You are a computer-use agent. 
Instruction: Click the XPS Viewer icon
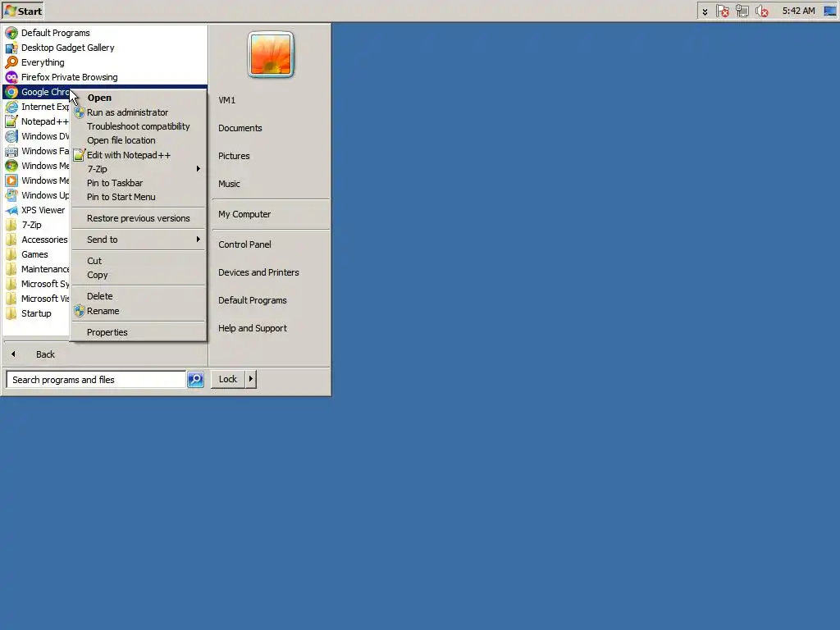tap(11, 210)
